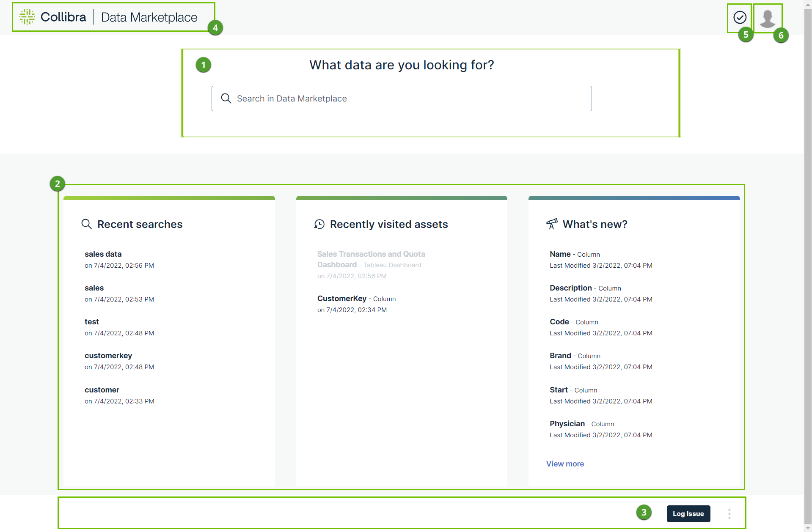Viewport: 812px width, 532px height.
Task: Open the Physician column in What's new
Action: coord(567,424)
